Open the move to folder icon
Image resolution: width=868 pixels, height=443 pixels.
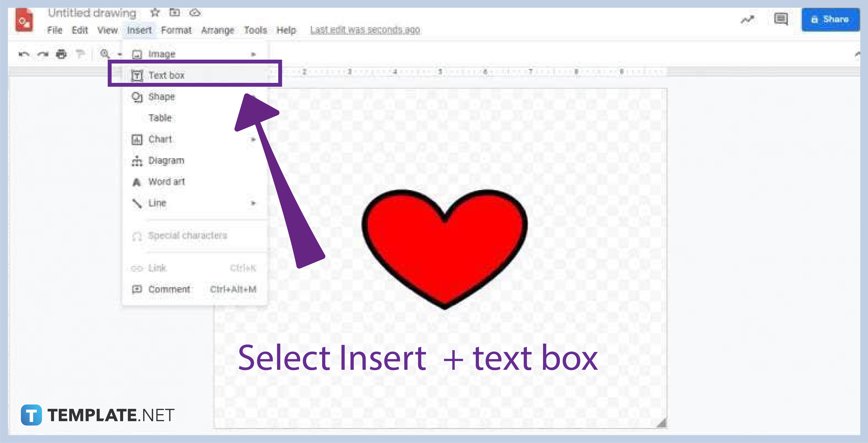tap(175, 12)
